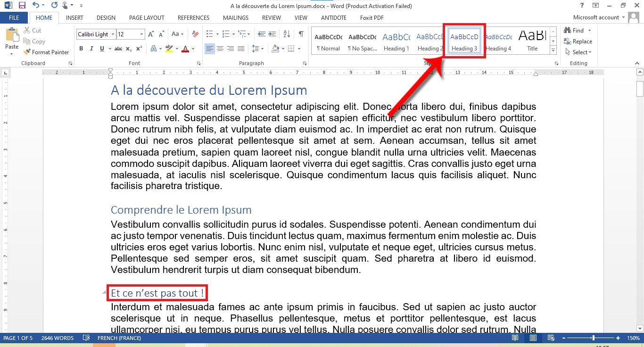This screenshot has width=644, height=347.
Task: Switch to the INSERT tab
Action: (x=74, y=18)
